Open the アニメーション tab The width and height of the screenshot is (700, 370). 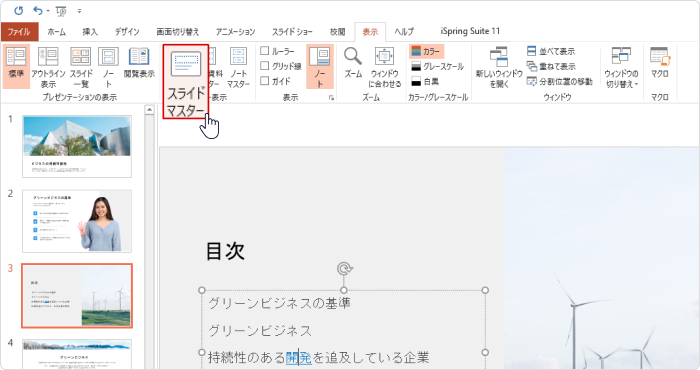235,32
